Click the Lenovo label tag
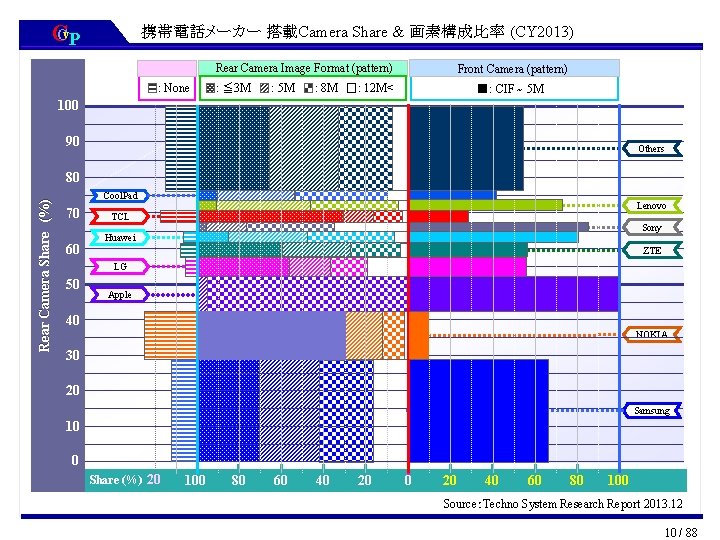This screenshot has width=720, height=540. click(x=652, y=206)
